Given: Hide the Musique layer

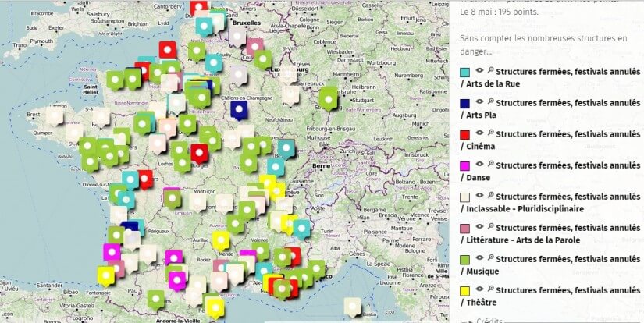Looking at the screenshot, I should pyautogui.click(x=479, y=257).
